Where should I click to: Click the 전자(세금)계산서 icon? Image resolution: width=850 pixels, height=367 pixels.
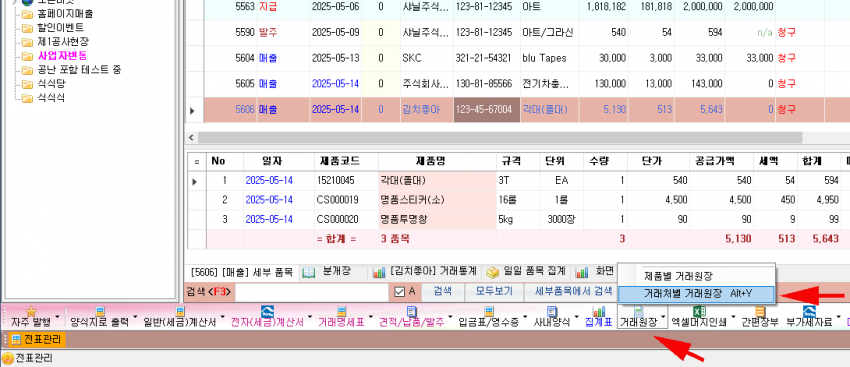click(267, 311)
